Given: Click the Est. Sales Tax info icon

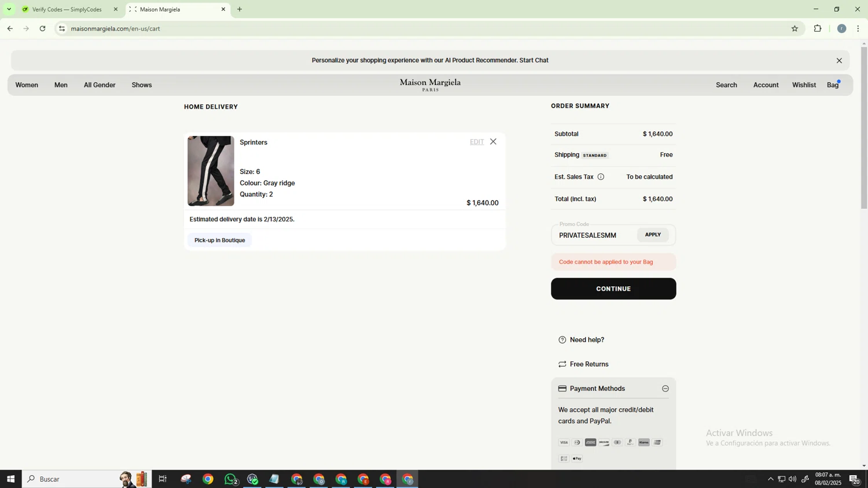Looking at the screenshot, I should tap(601, 177).
